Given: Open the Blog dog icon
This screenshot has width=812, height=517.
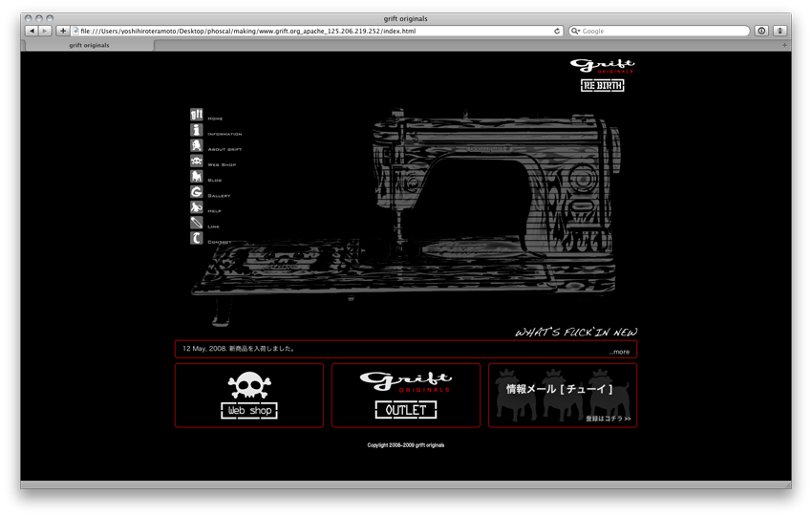Looking at the screenshot, I should (197, 177).
